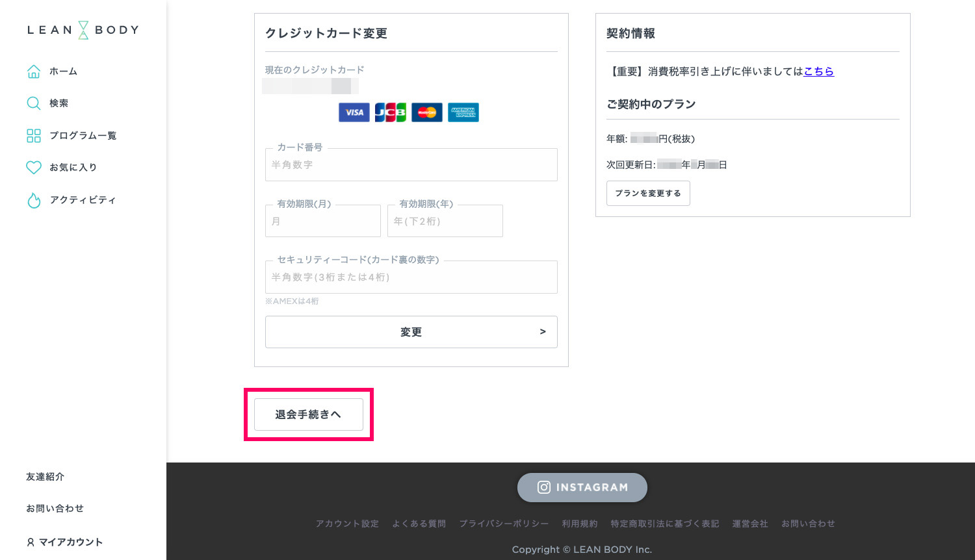Open プログラム一覧 in the sidebar
This screenshot has width=975, height=560.
click(83, 135)
